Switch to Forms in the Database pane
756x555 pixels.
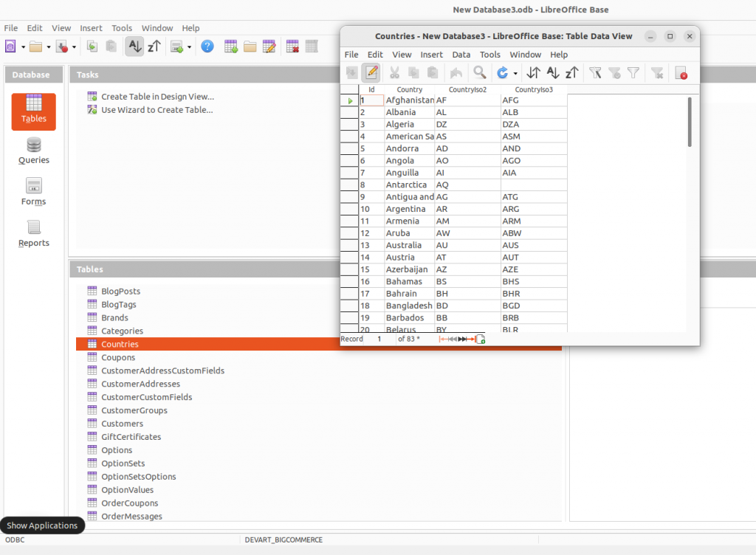pyautogui.click(x=34, y=193)
